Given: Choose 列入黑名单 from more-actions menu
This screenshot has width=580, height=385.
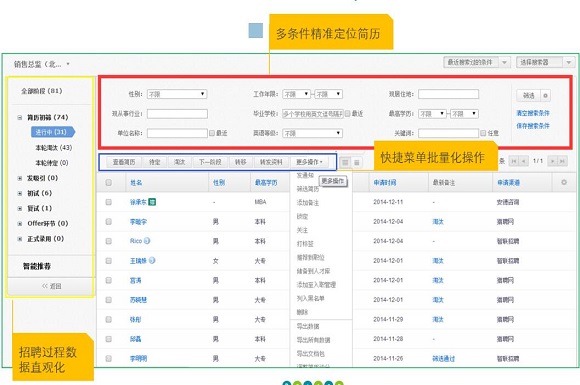Looking at the screenshot, I should click(x=310, y=298).
